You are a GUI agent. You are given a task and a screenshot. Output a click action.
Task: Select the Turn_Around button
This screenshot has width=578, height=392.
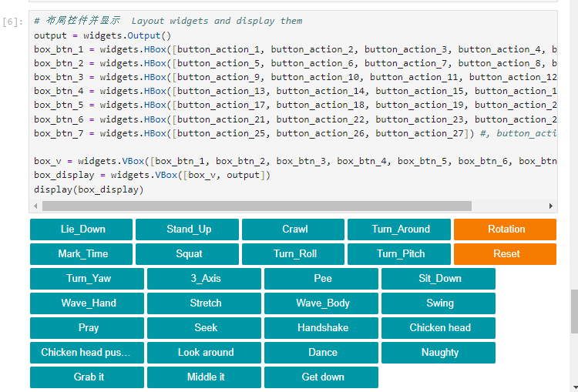click(399, 230)
